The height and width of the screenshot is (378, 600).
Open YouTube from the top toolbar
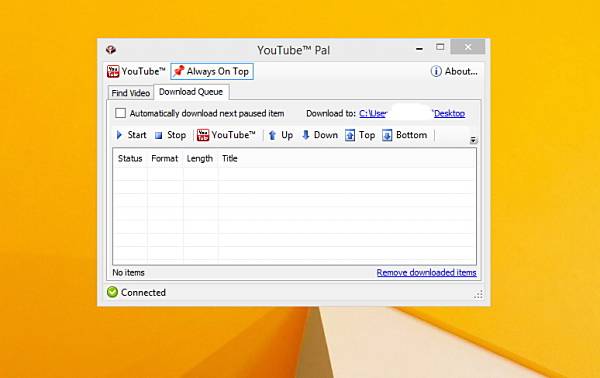[x=136, y=72]
